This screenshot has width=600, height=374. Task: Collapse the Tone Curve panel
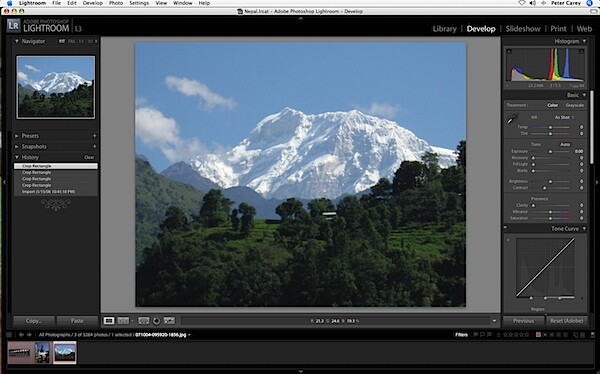click(584, 229)
